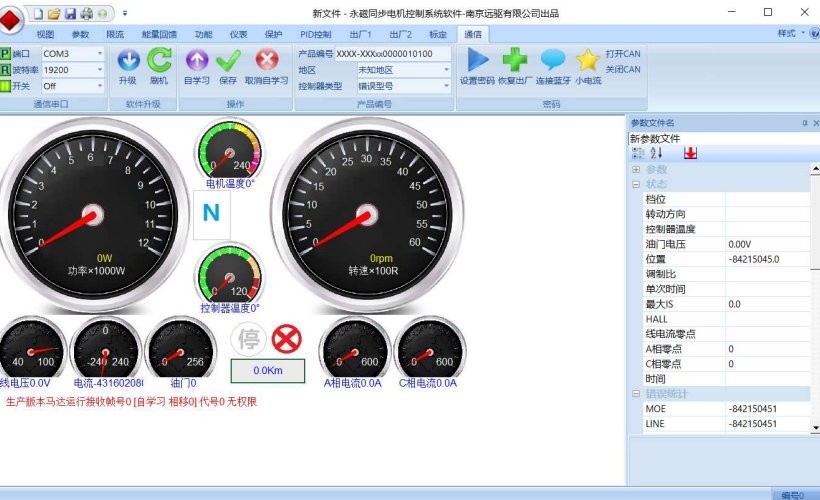Open the 控制器类型 错误型号 dropdown
The height and width of the screenshot is (500, 820).
click(x=446, y=86)
